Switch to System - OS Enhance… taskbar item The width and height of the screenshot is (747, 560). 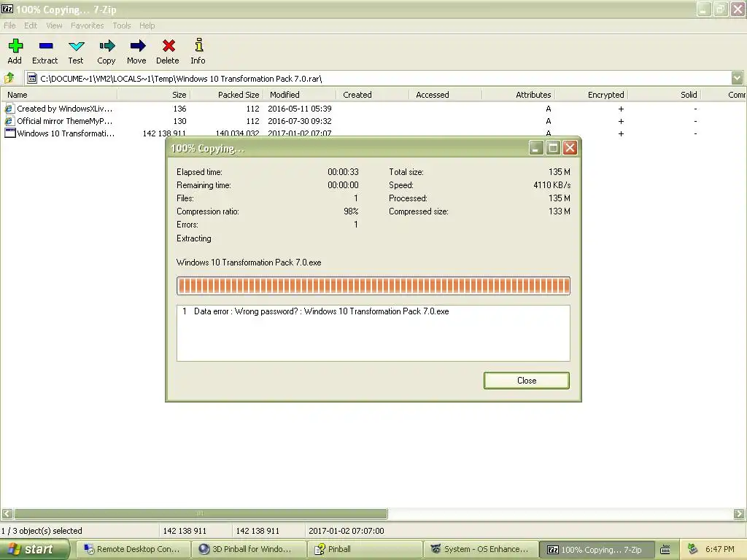[479, 550]
